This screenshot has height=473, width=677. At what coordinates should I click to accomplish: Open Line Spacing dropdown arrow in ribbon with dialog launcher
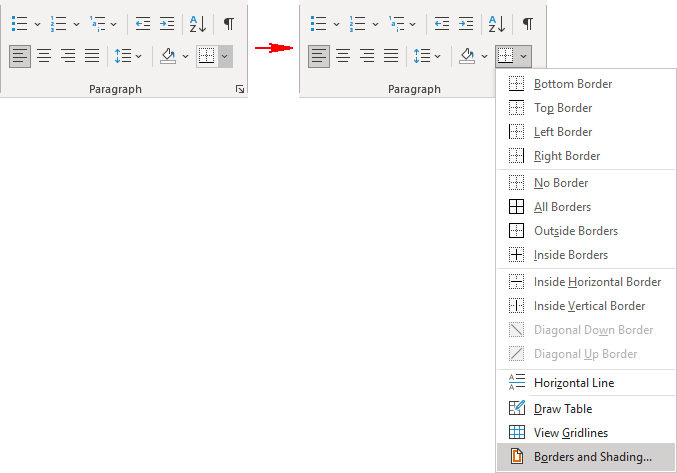pyautogui.click(x=139, y=56)
